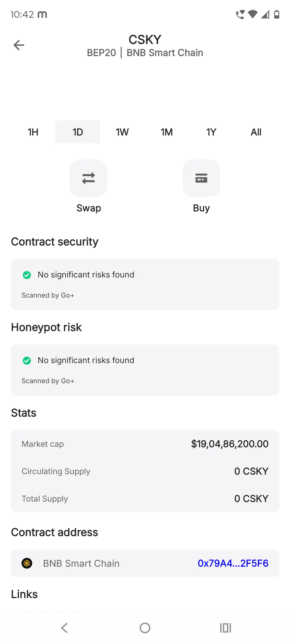Open Android recent apps button
This screenshot has height=644, width=290.
point(225,628)
